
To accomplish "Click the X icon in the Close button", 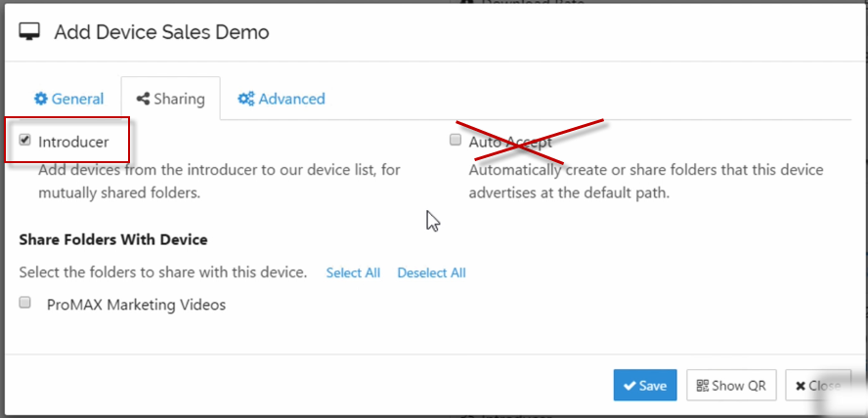I will coord(800,386).
